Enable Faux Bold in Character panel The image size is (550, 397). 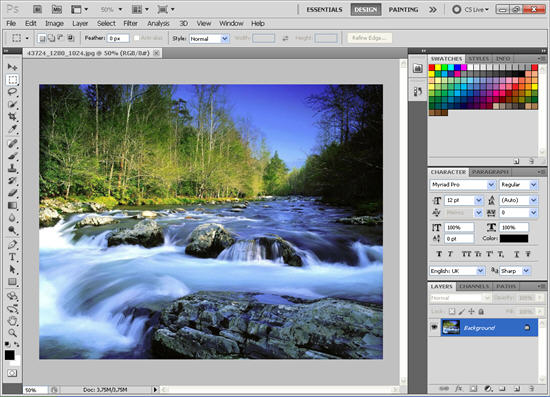click(x=439, y=254)
